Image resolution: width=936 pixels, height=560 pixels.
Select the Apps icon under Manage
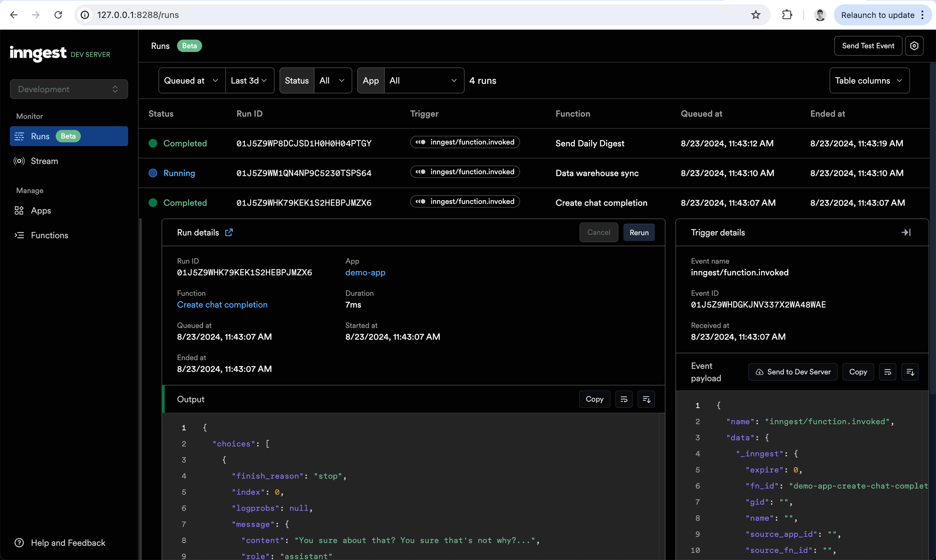19,211
